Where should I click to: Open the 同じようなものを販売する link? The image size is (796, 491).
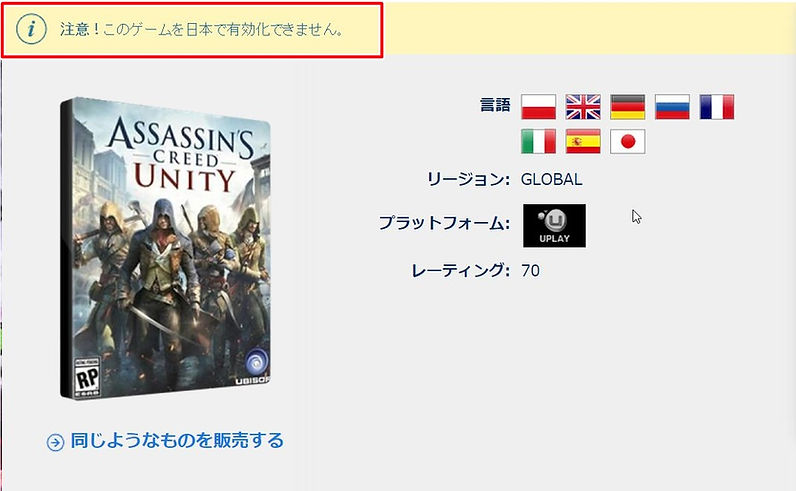(x=177, y=440)
